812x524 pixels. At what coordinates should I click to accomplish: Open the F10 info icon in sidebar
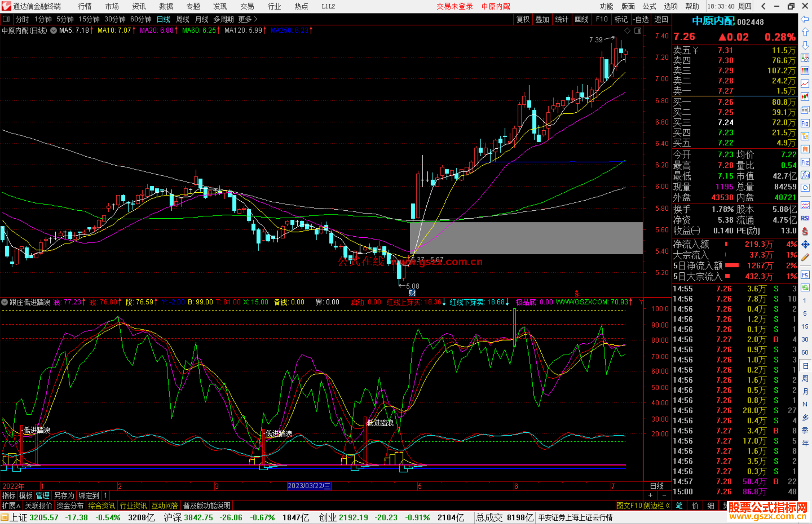click(805, 124)
